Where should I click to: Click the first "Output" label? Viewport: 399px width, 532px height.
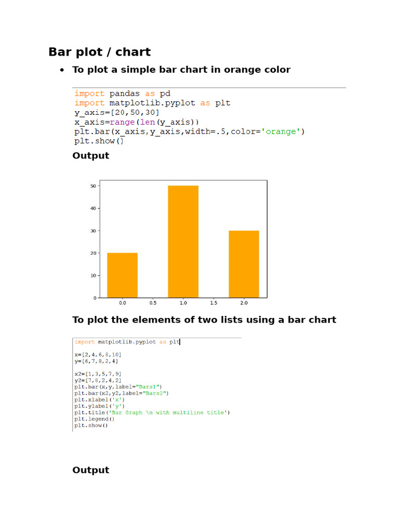point(91,155)
